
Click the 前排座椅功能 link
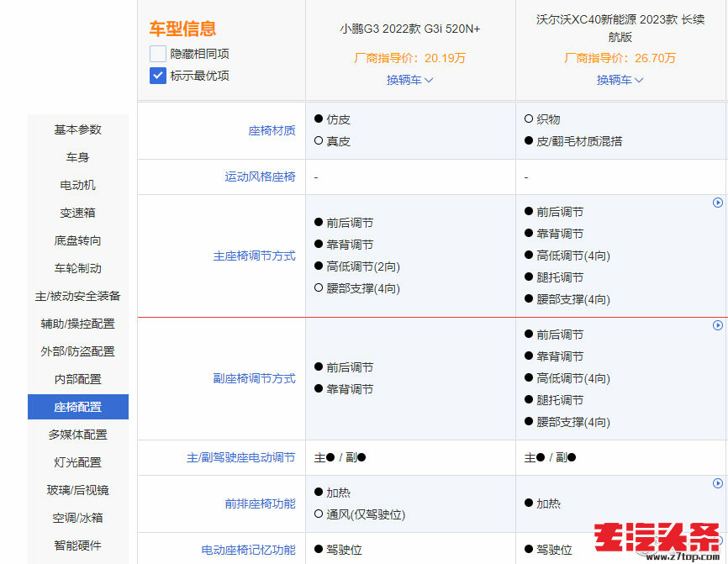[x=261, y=503]
